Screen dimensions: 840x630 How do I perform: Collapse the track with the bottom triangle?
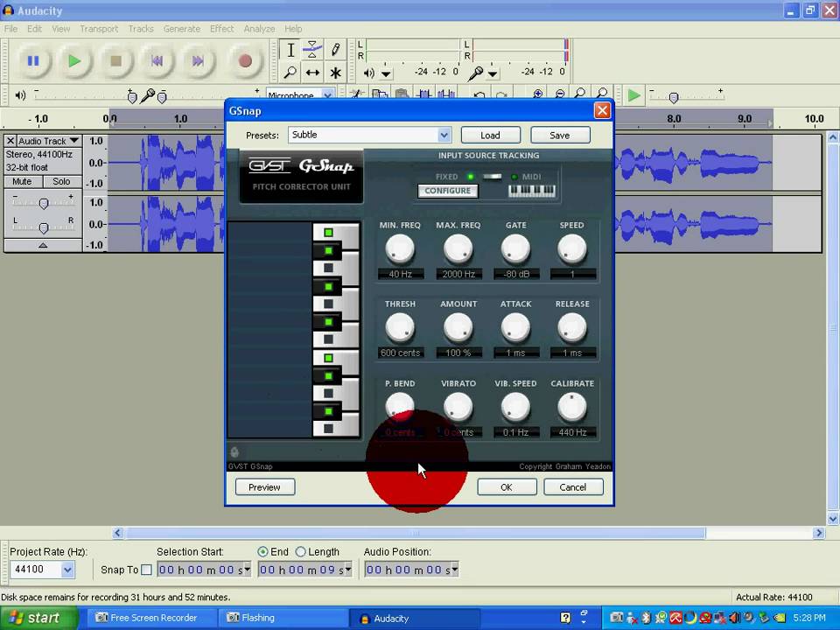pos(43,245)
